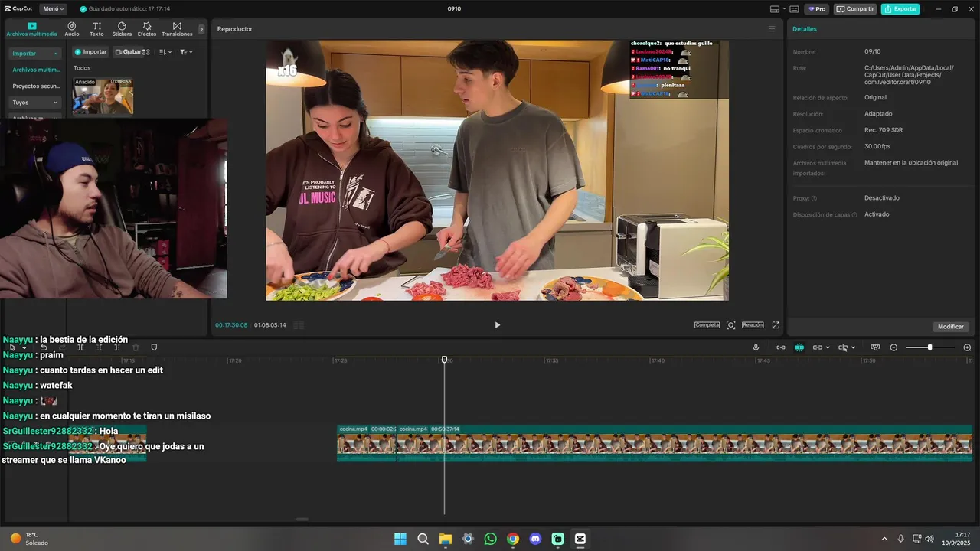Collapse the Importar section in sidebar
This screenshot has width=980, height=551.
[x=35, y=54]
